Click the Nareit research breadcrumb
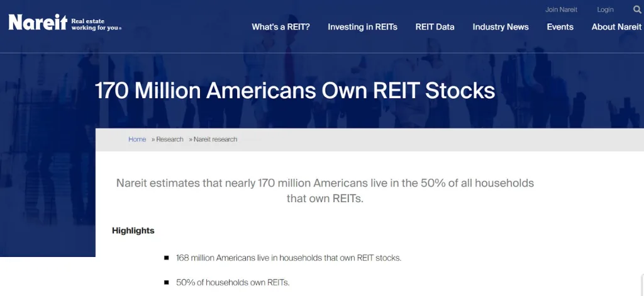 tap(215, 139)
